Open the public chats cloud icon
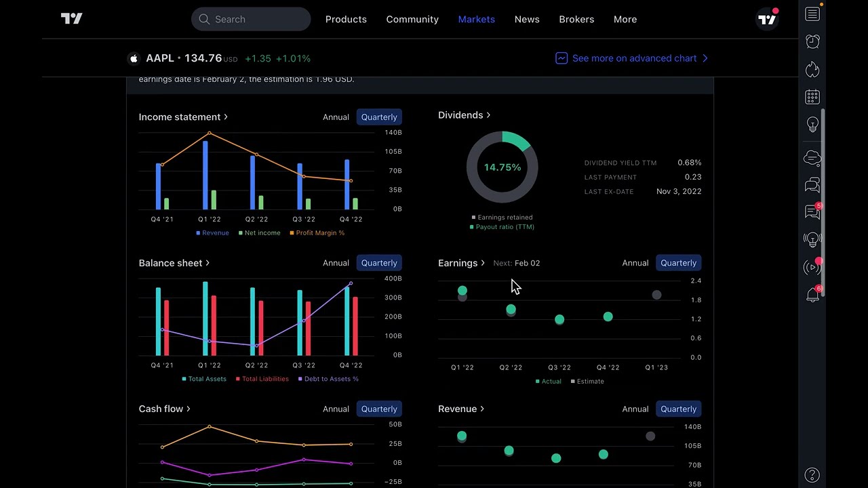This screenshot has width=868, height=488. pyautogui.click(x=812, y=159)
